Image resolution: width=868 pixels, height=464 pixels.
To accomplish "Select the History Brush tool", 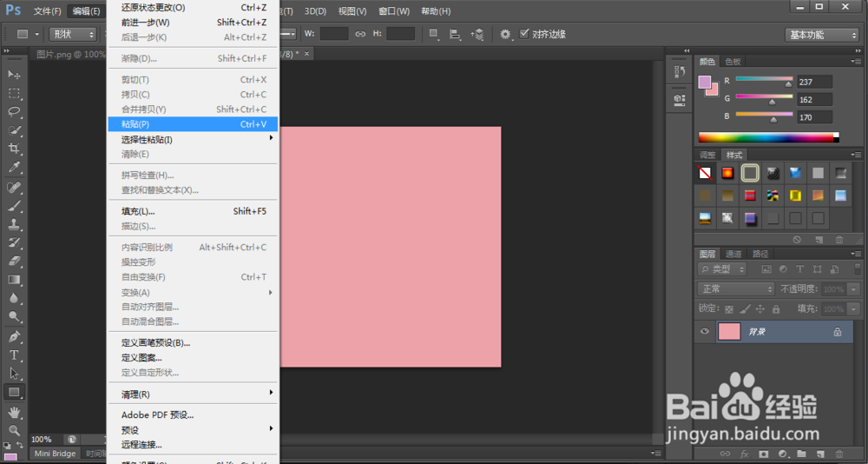I will [14, 242].
